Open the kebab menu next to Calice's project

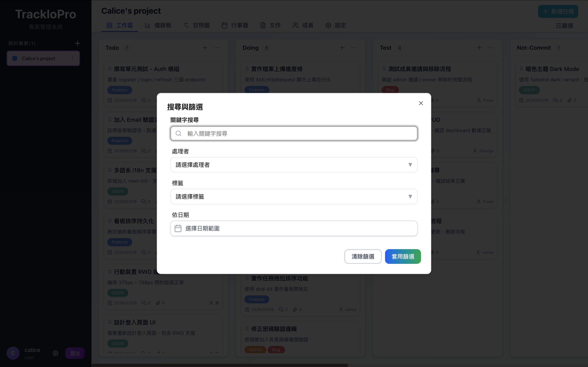(72, 58)
